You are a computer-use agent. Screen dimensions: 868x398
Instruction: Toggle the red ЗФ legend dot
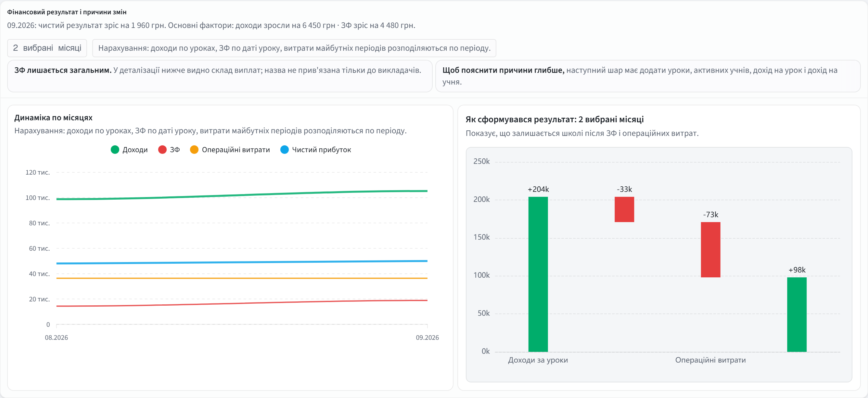(x=162, y=150)
